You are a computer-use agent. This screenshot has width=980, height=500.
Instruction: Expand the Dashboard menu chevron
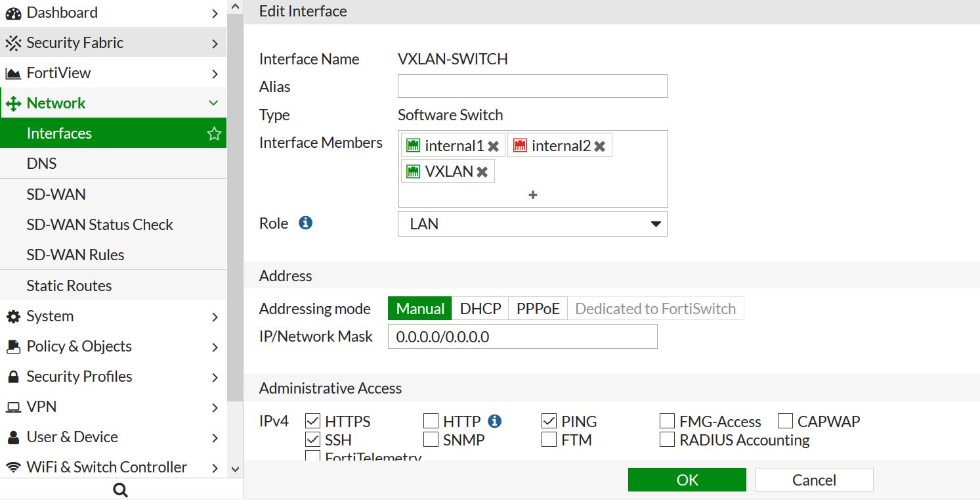click(215, 13)
